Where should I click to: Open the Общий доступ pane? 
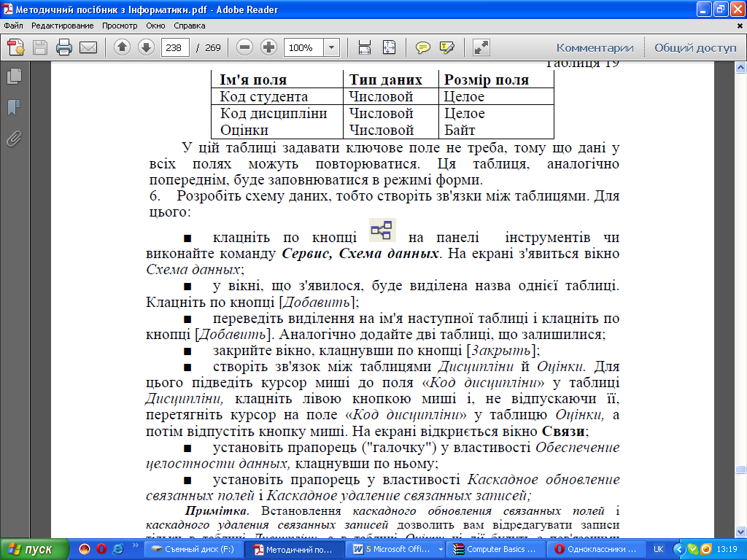[x=695, y=47]
